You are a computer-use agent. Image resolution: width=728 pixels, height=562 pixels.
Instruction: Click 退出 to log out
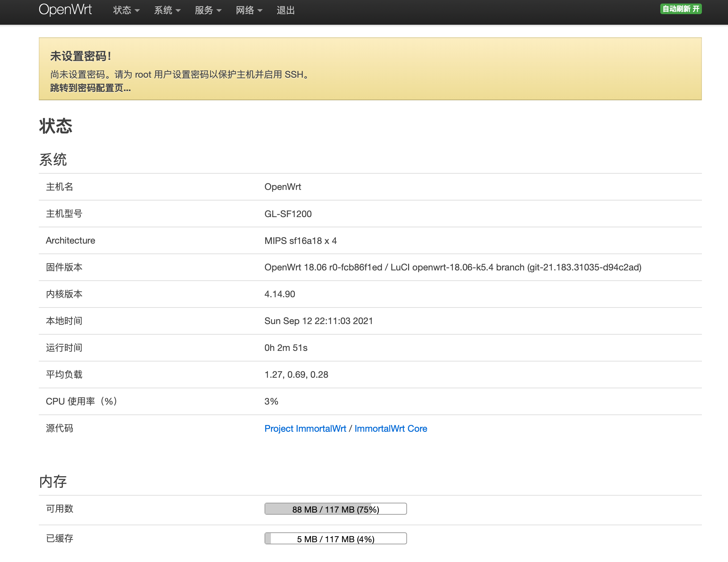tap(285, 10)
